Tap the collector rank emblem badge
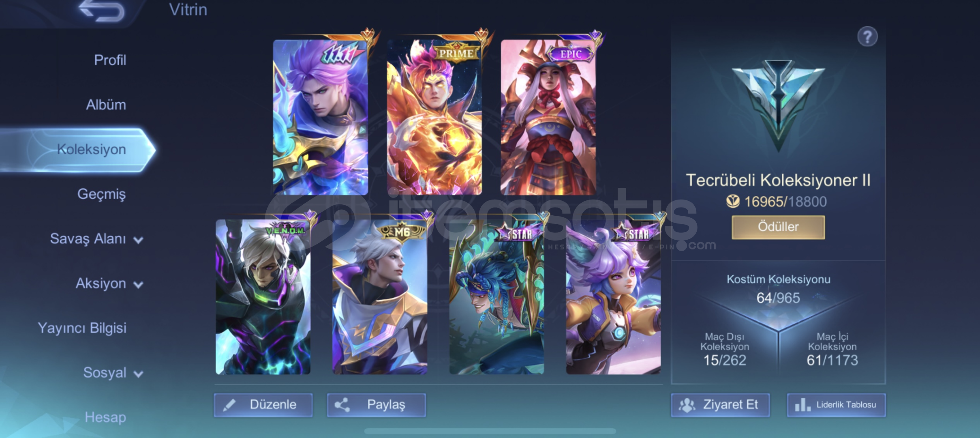 pos(778,103)
